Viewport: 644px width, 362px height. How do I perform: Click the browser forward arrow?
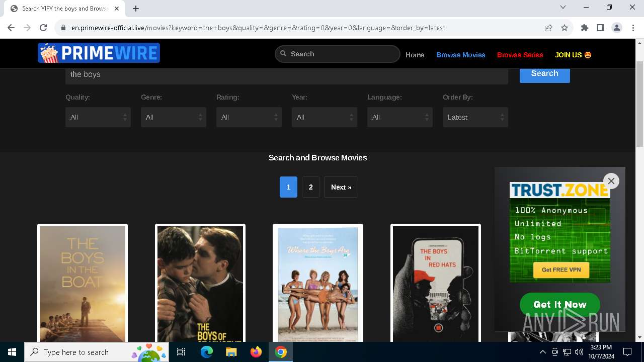point(27,28)
